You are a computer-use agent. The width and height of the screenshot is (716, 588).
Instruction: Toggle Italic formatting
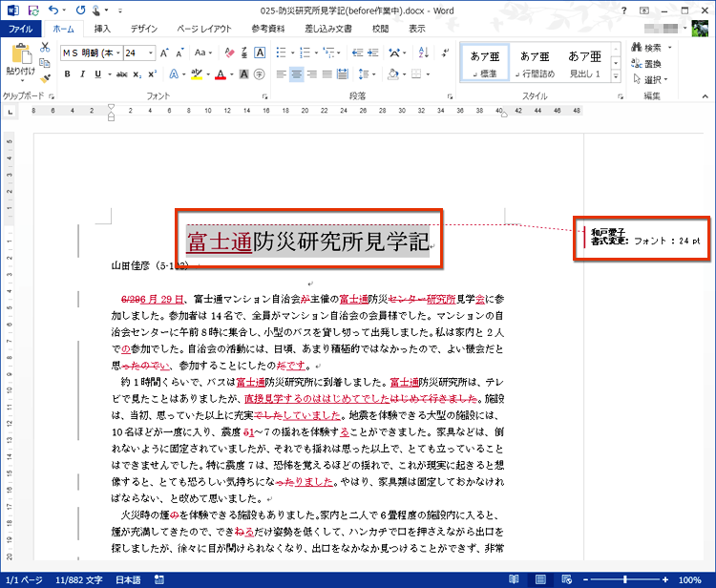click(x=83, y=73)
